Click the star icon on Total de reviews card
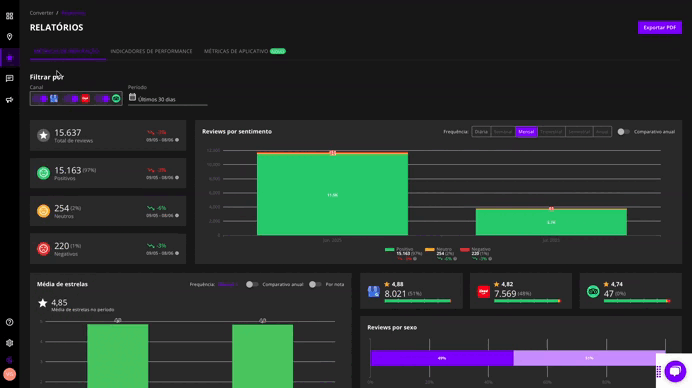Image resolution: width=692 pixels, height=388 pixels. point(43,135)
